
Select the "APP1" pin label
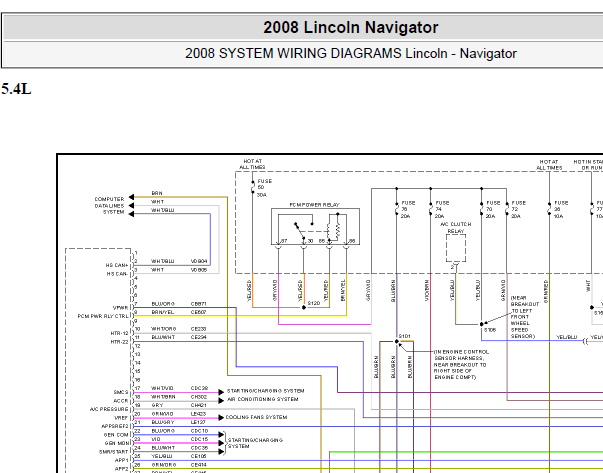pos(122,460)
